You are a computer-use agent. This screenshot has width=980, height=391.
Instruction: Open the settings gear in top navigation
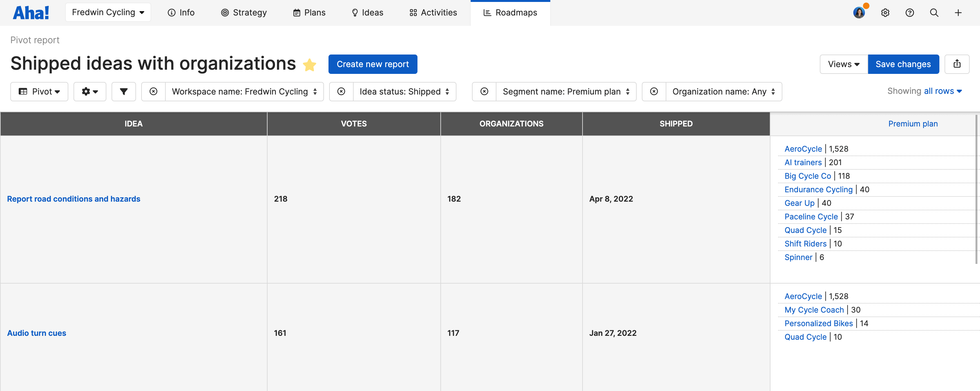coord(885,13)
